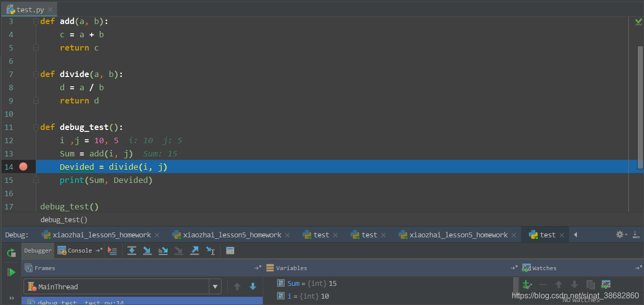
Task: Click the highlighted line 14 Devided code
Action: (x=114, y=167)
